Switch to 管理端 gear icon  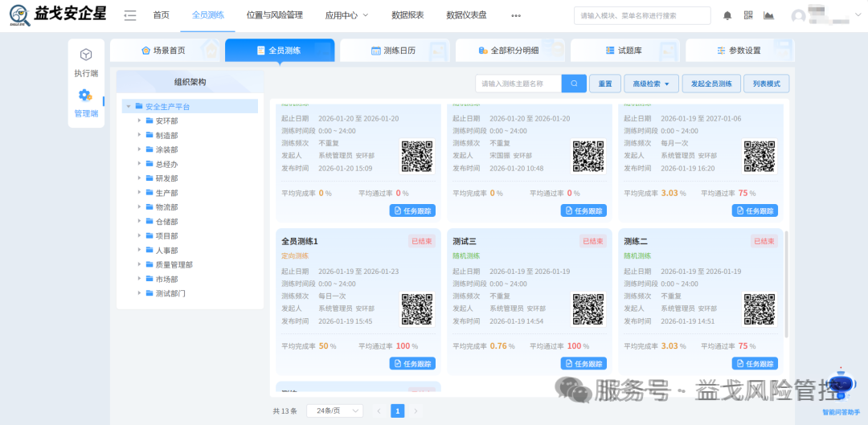pyautogui.click(x=85, y=95)
